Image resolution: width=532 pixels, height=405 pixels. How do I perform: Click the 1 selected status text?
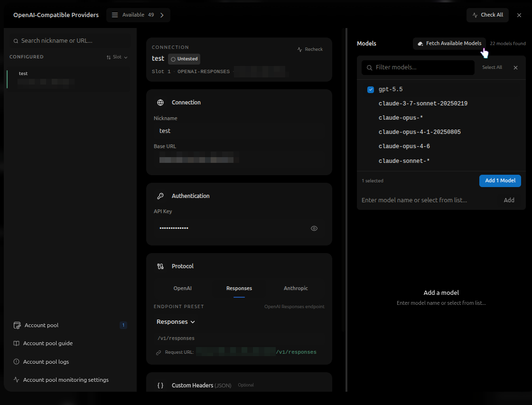pos(373,181)
